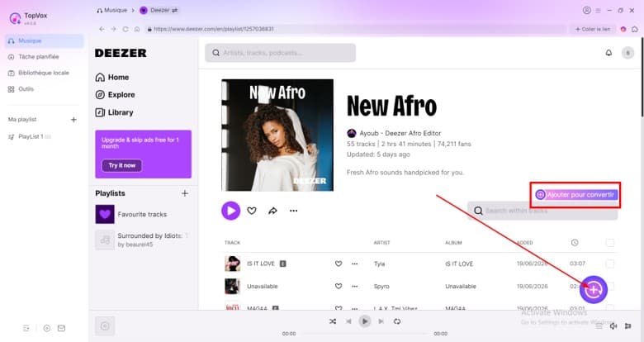Screen dimensions: 644x342
Task: Mute the player volume
Action: point(613,326)
